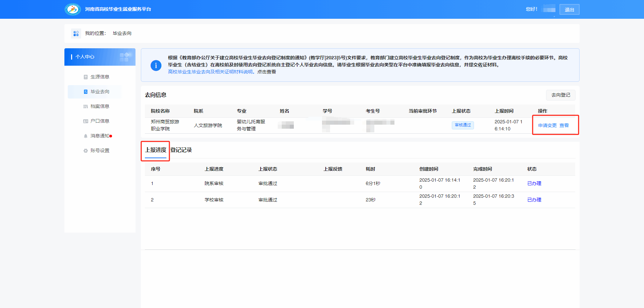Click 已办理 status for 学校审核 row
644x308 pixels.
534,200
